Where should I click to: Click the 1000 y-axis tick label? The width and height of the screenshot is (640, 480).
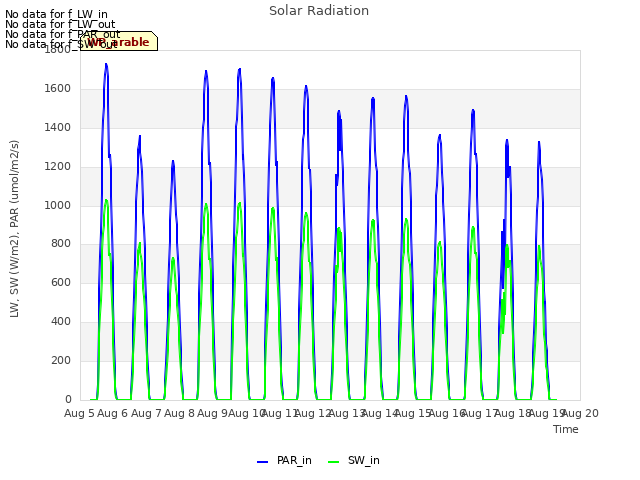click(58, 205)
